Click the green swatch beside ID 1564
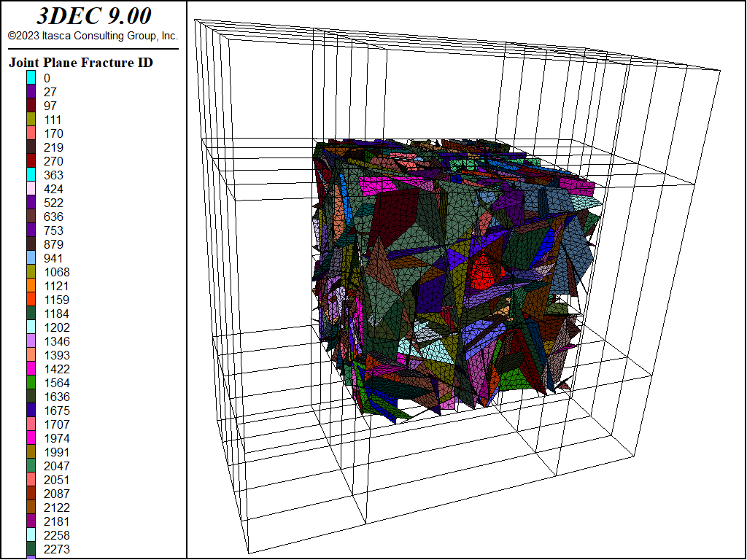This screenshot has width=747, height=560. [31, 383]
